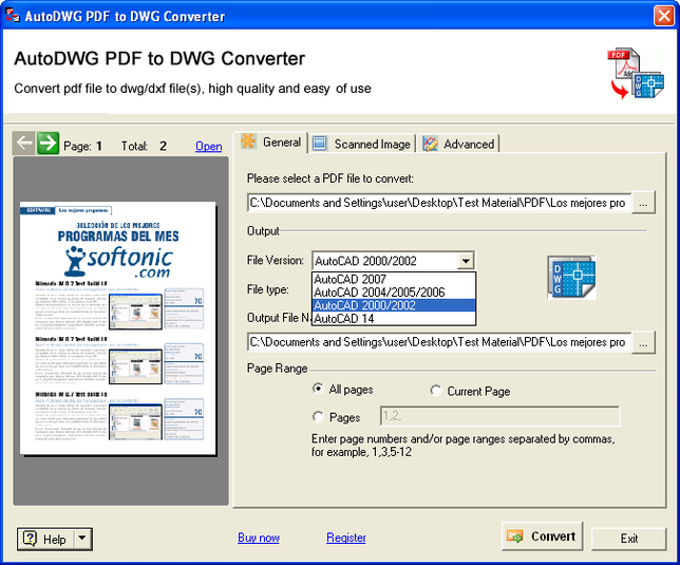Screen dimensions: 680x565
Task: Click the Convert button
Action: click(542, 536)
